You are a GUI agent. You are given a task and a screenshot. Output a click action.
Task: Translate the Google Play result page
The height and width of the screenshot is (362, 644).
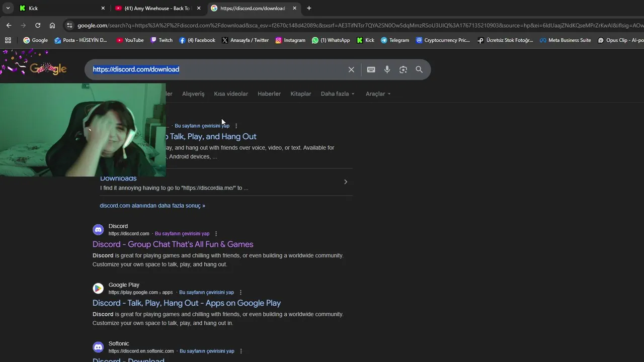207,293
